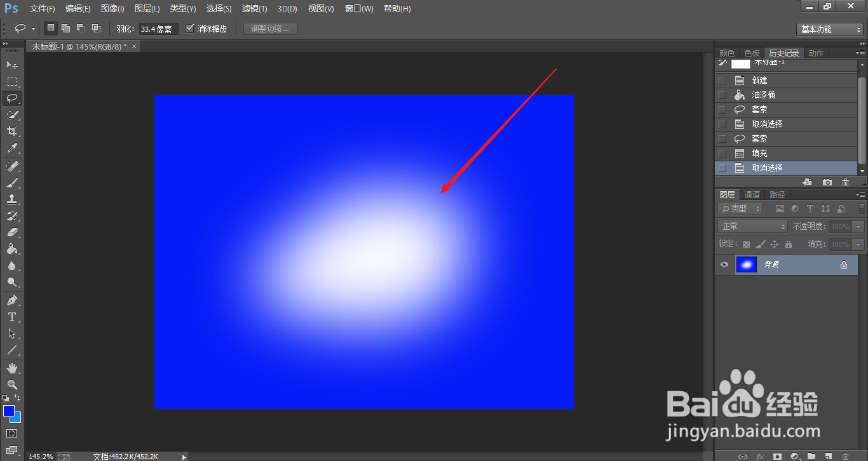The image size is (868, 461).
Task: Switch to the 通道 tab
Action: [x=752, y=194]
